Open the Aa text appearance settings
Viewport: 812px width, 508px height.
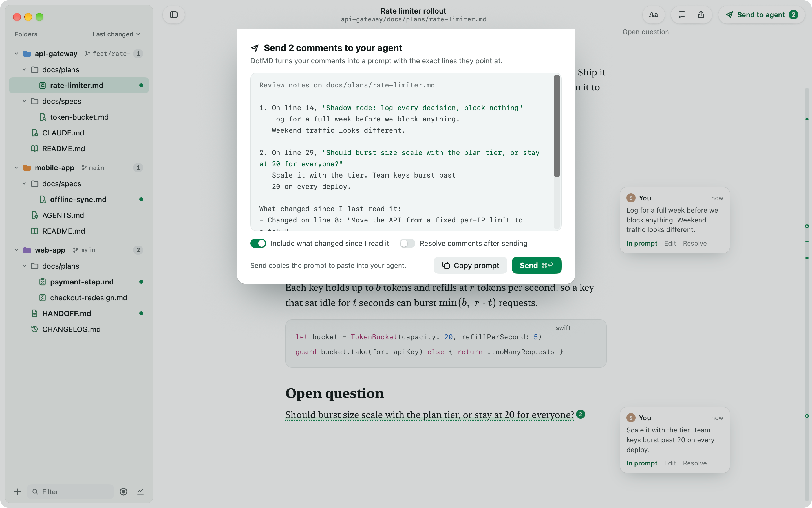(653, 15)
